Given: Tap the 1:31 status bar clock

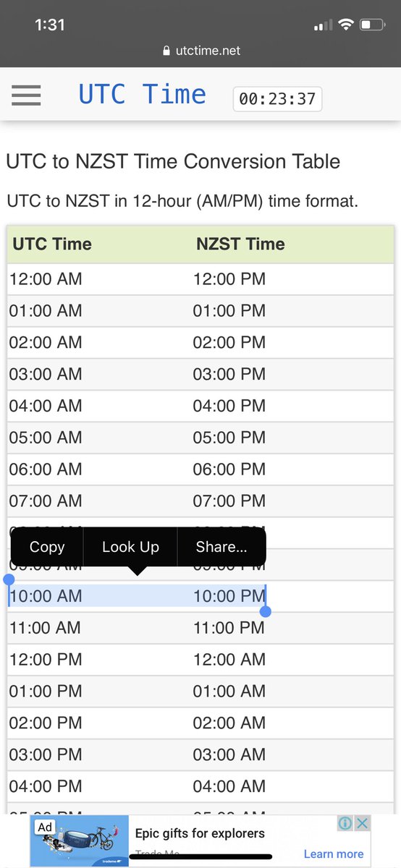Looking at the screenshot, I should click(x=50, y=25).
